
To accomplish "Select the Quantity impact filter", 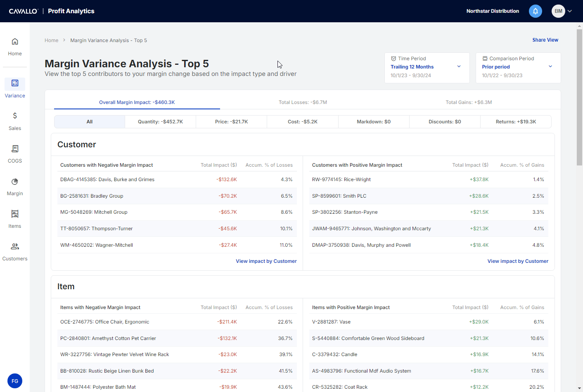I will [160, 122].
